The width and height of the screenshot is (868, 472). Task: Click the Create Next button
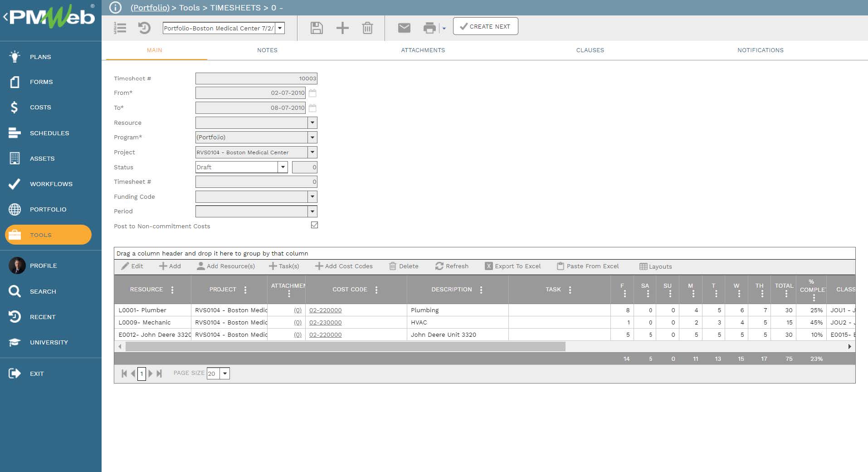[x=485, y=26]
